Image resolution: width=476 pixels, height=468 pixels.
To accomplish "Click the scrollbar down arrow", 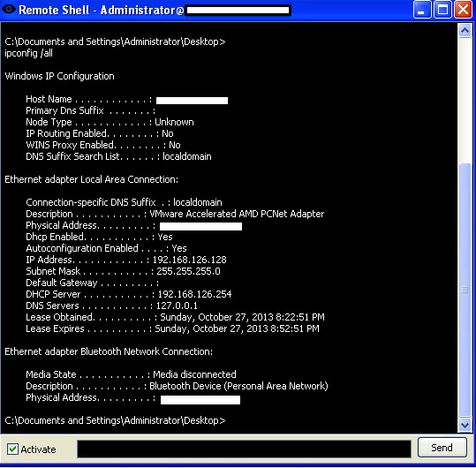I will tap(465, 425).
